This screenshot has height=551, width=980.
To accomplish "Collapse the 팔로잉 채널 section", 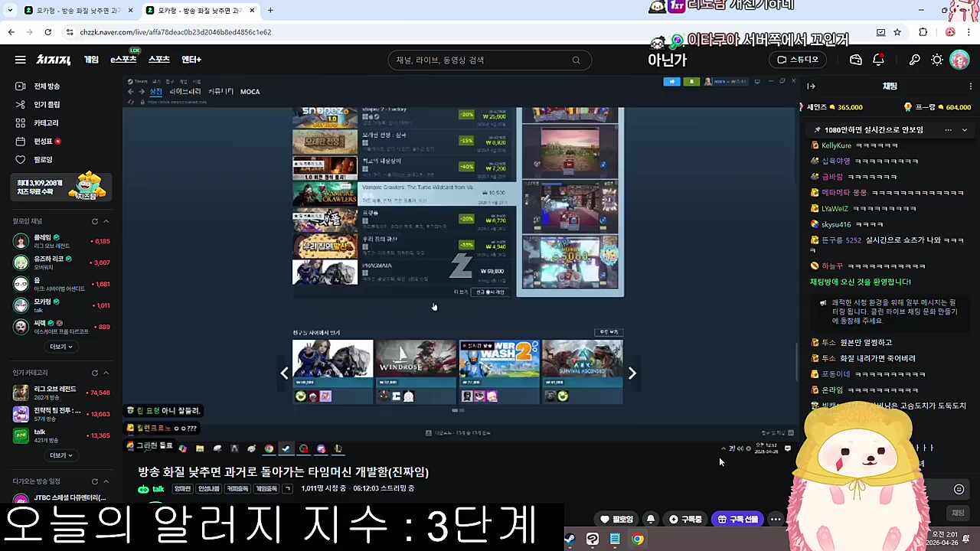I will (x=106, y=221).
